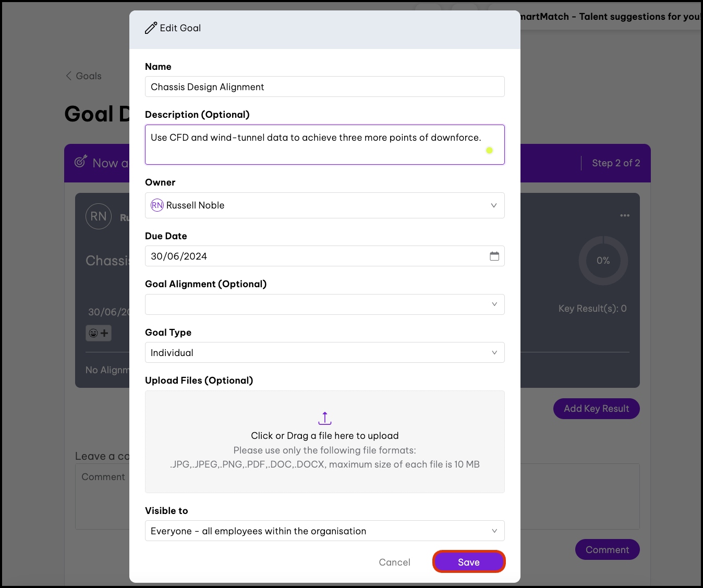Open the Due Date calendar picker
This screenshot has height=588, width=703.
494,256
